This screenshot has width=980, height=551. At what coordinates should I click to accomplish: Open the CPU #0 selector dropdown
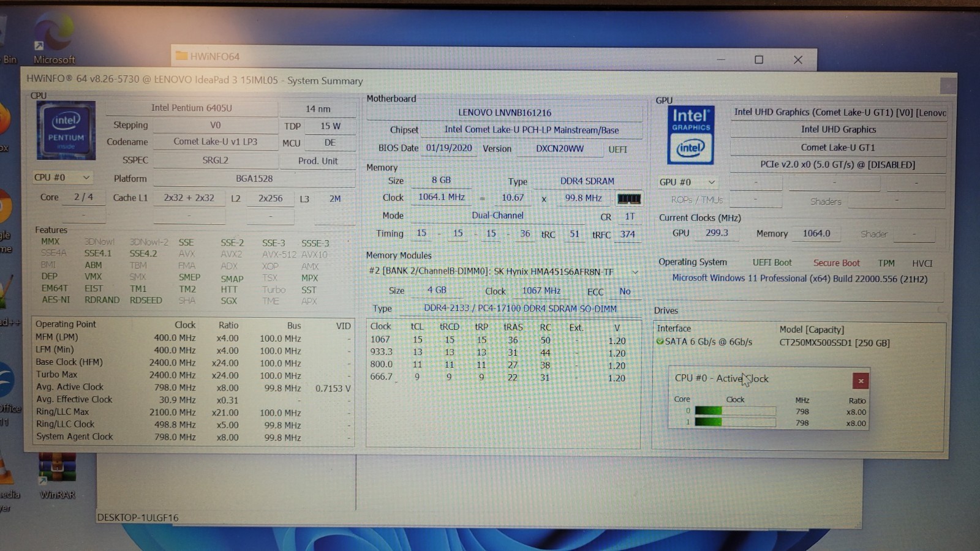point(62,178)
